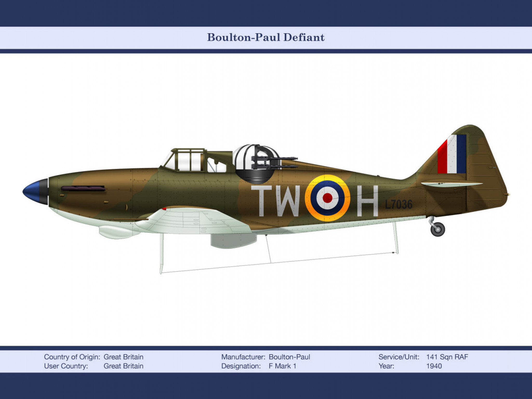532x399 pixels.
Task: Click the 'User Country:' label
Action: (x=66, y=366)
